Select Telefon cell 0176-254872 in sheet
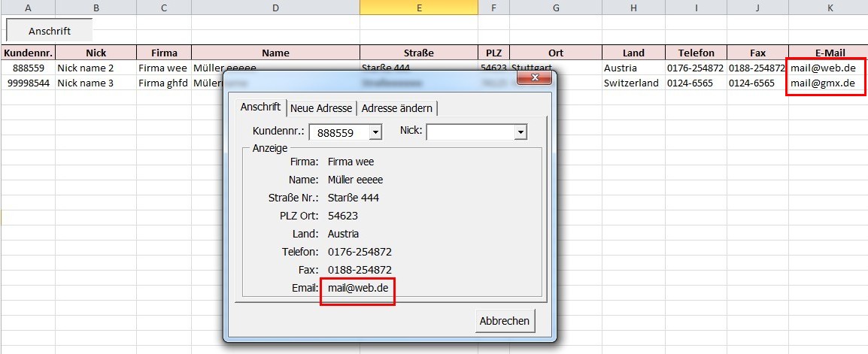Screen dimensions: 868x354 coord(696,68)
